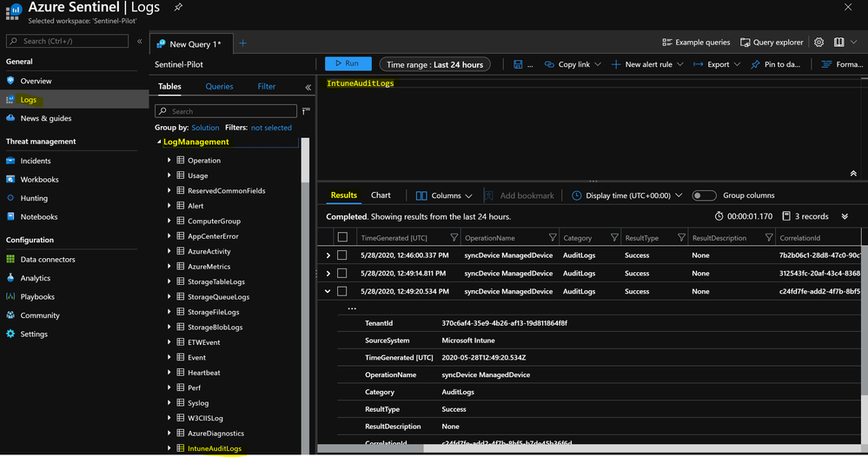This screenshot has width=868, height=457.
Task: Open Hunting page
Action: pos(34,198)
